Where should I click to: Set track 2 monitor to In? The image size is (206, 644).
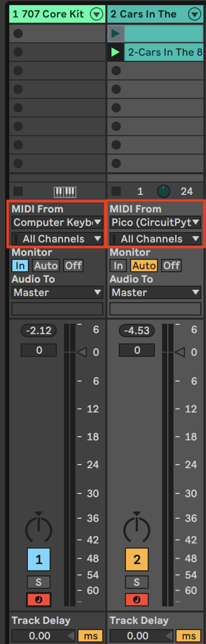(119, 265)
